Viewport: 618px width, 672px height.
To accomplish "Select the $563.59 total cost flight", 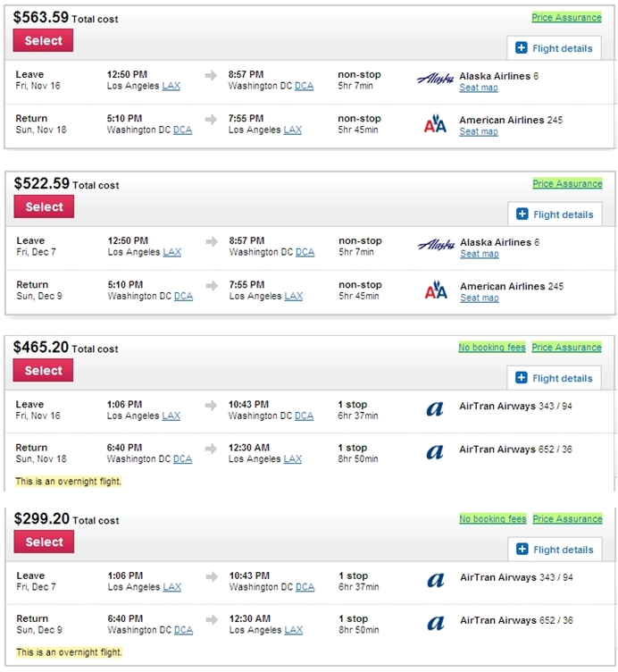I will tap(43, 40).
